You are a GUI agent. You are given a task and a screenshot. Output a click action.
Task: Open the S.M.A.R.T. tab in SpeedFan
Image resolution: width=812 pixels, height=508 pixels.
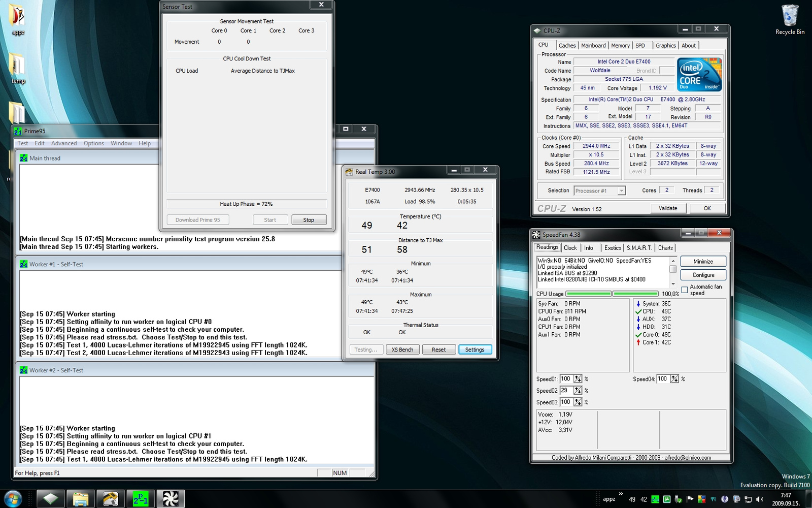pos(639,248)
